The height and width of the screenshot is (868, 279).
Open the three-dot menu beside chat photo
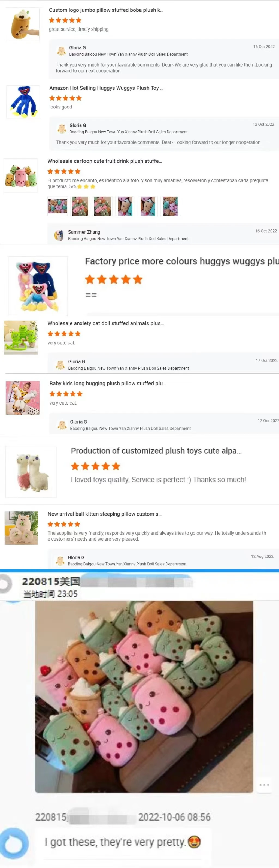[264, 785]
